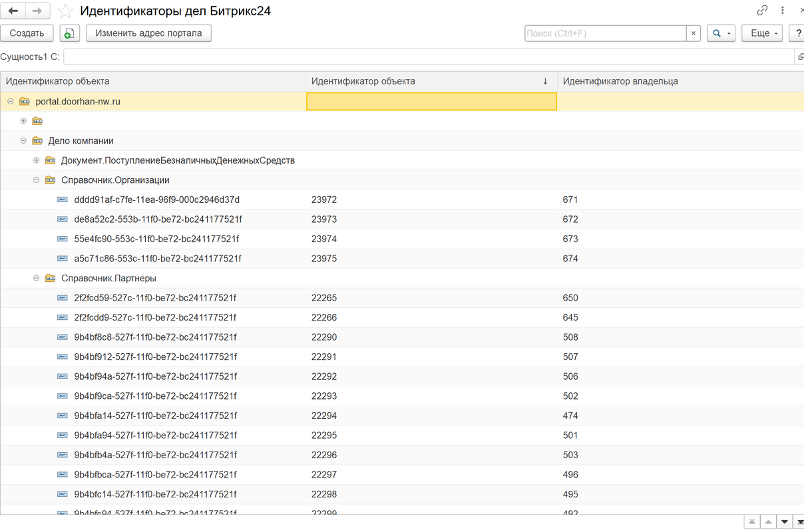Click object ID cell 22294

pyautogui.click(x=324, y=415)
